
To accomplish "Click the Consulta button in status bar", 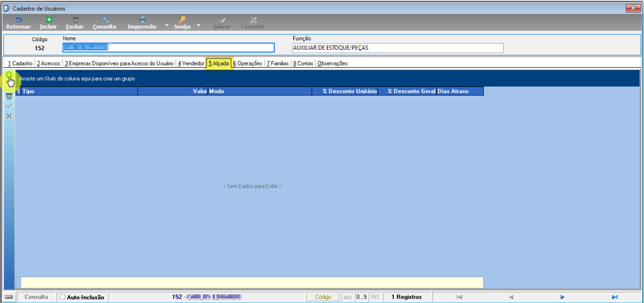I will (36, 297).
